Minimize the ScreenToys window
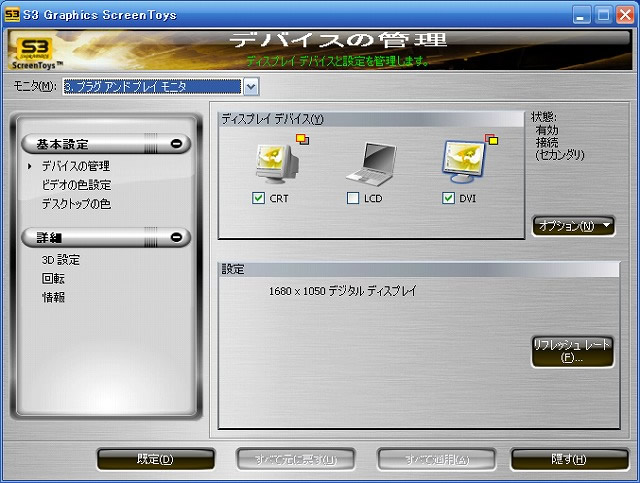The image size is (640, 483). (581, 15)
